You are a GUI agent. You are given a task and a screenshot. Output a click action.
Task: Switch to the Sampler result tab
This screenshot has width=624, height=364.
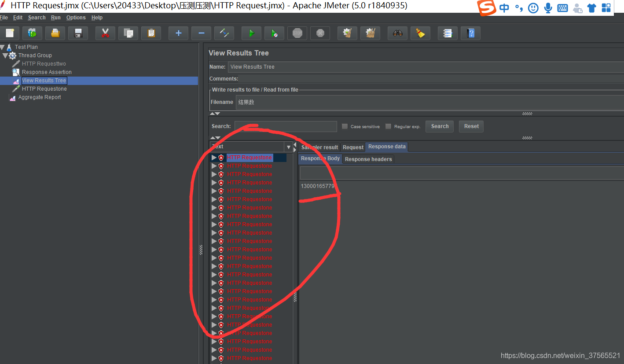pyautogui.click(x=319, y=147)
